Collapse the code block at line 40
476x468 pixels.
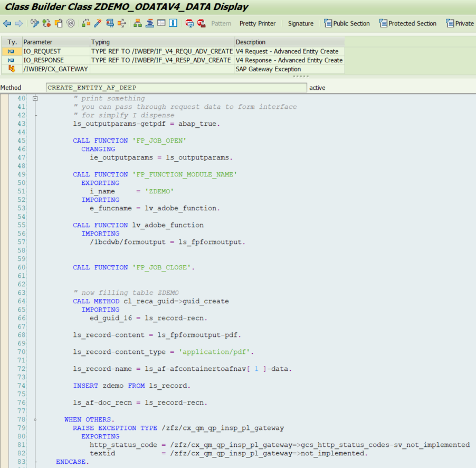tap(35, 98)
